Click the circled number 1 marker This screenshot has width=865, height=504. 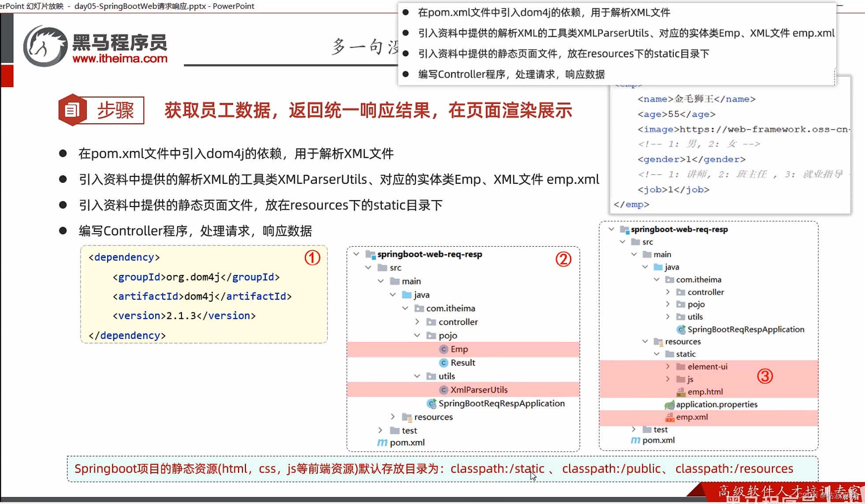point(312,258)
